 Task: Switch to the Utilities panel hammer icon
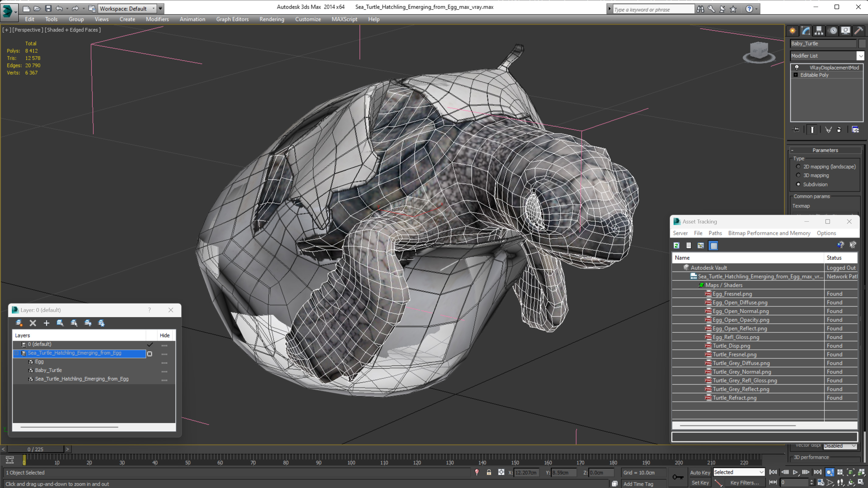click(859, 31)
